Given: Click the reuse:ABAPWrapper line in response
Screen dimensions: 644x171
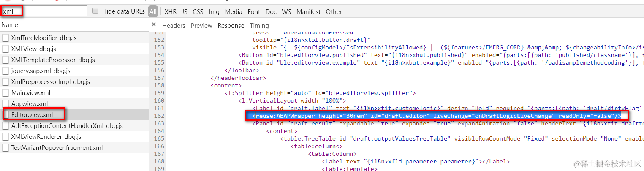Looking at the screenshot, I should pos(437,116).
